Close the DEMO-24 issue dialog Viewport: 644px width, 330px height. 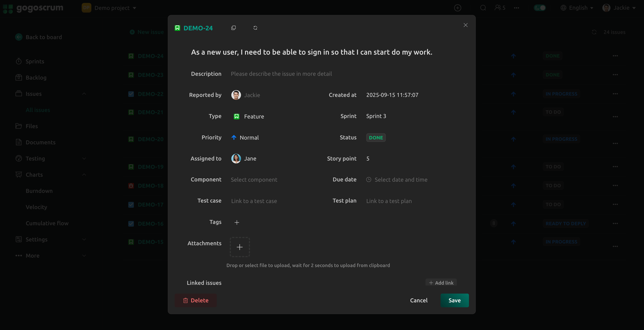(x=466, y=25)
